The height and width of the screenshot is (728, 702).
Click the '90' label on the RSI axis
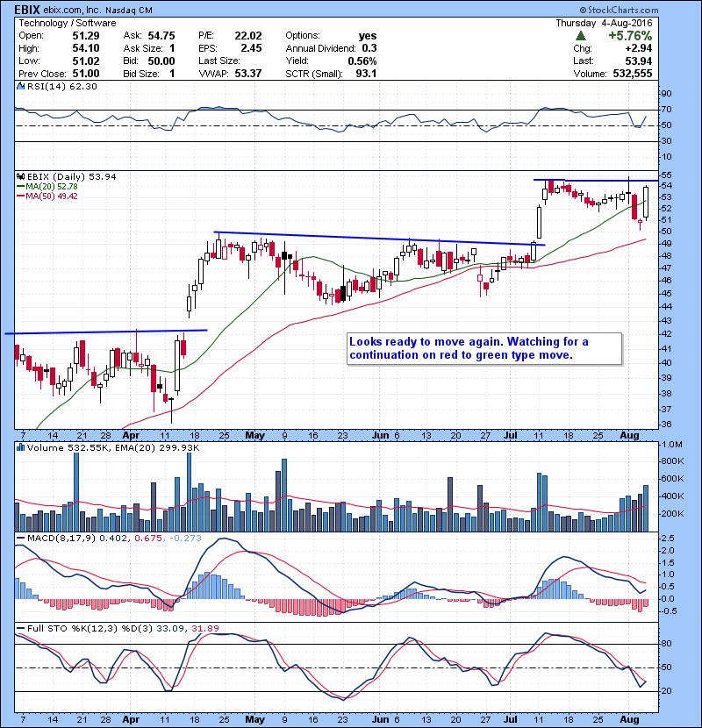click(x=666, y=93)
